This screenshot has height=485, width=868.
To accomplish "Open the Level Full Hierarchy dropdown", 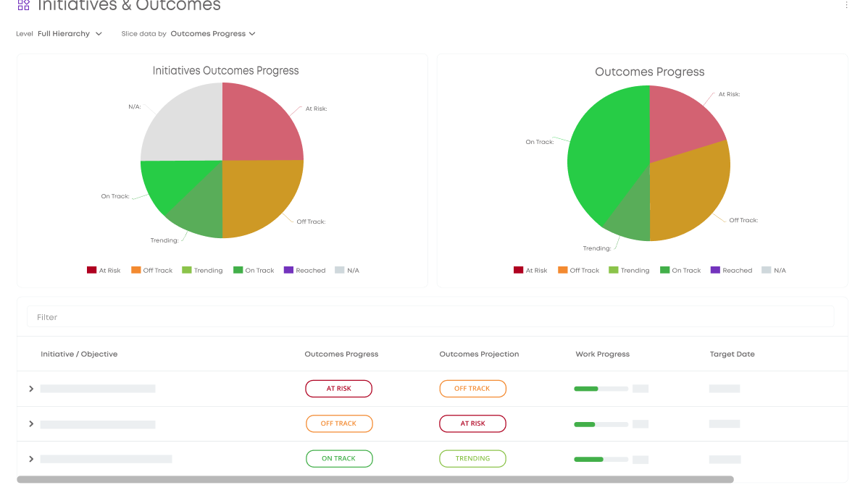I will pyautogui.click(x=70, y=34).
